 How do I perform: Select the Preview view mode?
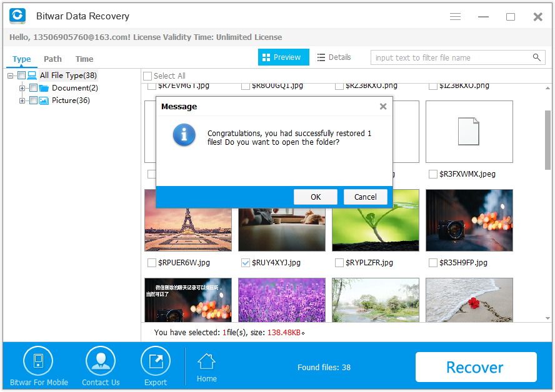click(x=284, y=57)
